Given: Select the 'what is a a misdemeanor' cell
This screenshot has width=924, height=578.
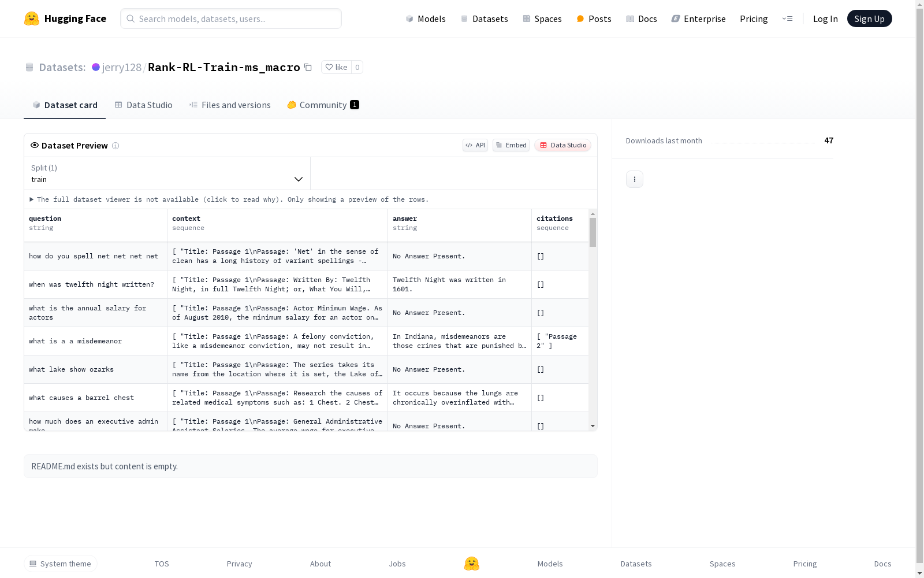Looking at the screenshot, I should [x=96, y=341].
